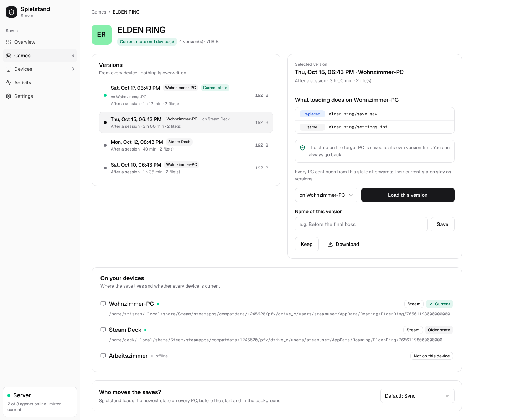The width and height of the screenshot is (513, 420).
Task: Open the Overview page in sidebar
Action: coord(40,42)
